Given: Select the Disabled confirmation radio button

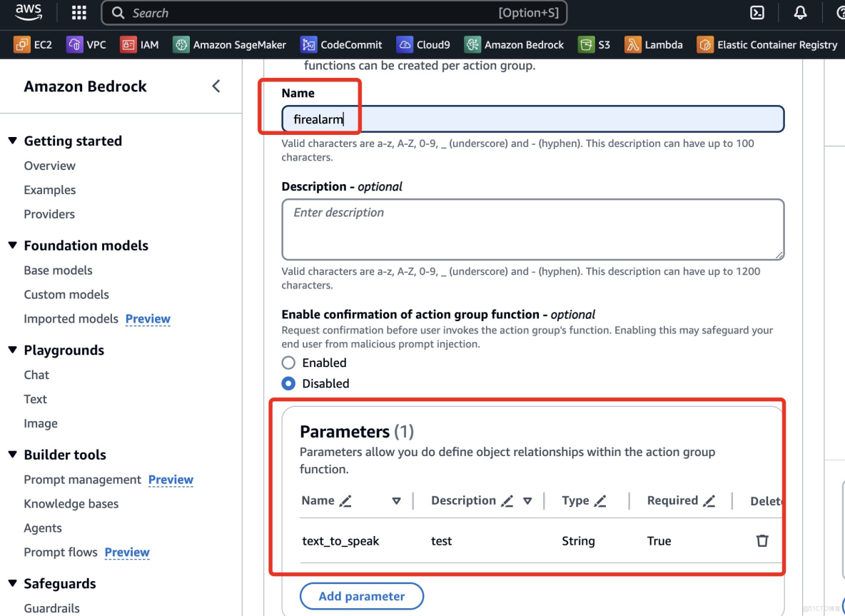Looking at the screenshot, I should point(288,383).
